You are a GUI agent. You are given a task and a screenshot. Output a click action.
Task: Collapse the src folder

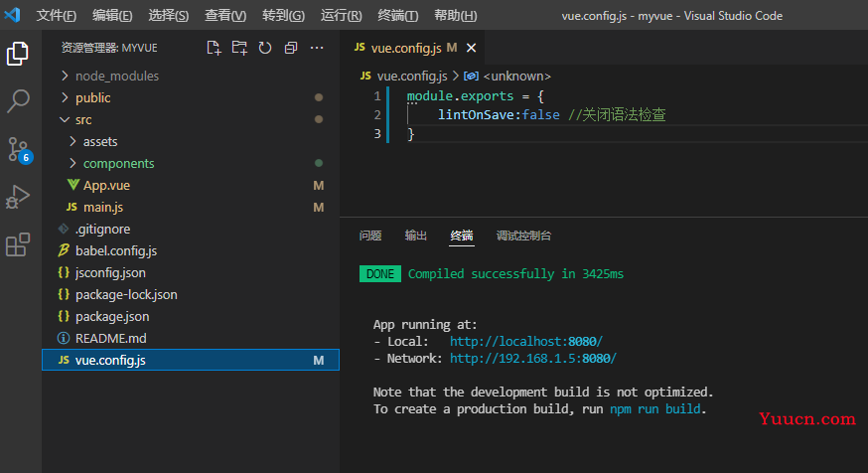click(x=65, y=119)
